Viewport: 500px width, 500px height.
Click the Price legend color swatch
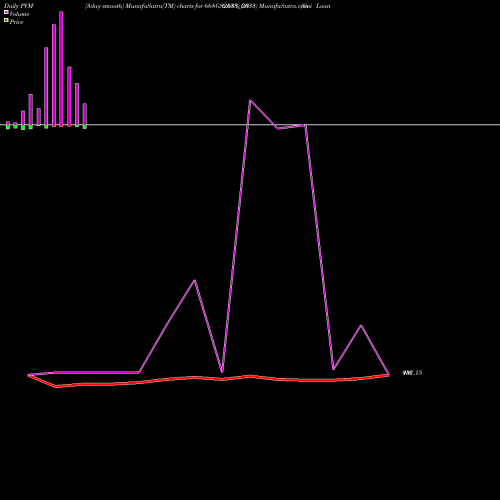click(6, 20)
